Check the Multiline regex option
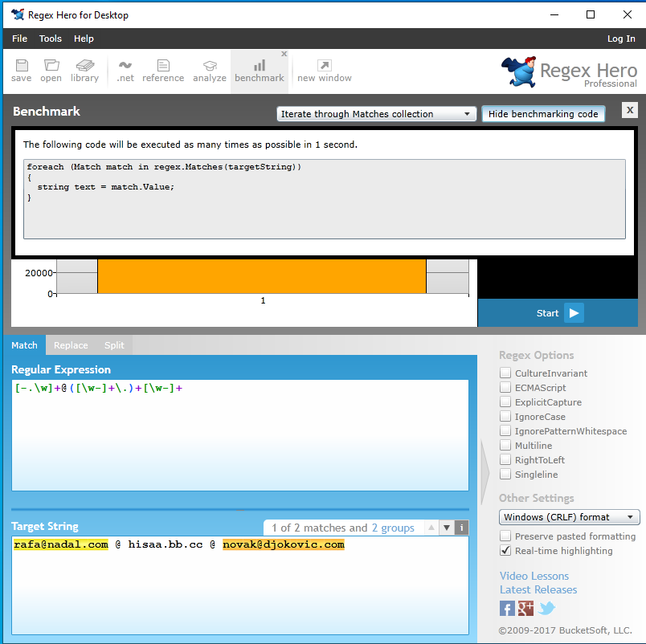This screenshot has width=646, height=644. point(505,445)
